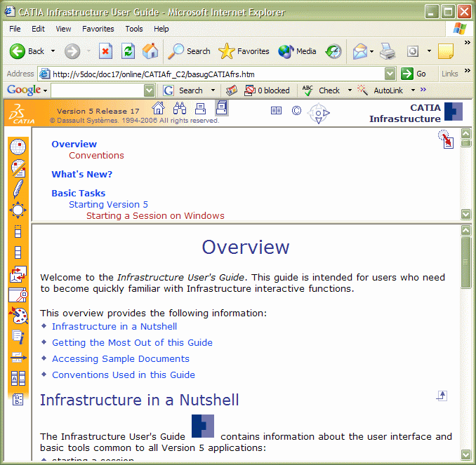Click the dashed-top stacked boxes sidebar icon

[x=18, y=231]
